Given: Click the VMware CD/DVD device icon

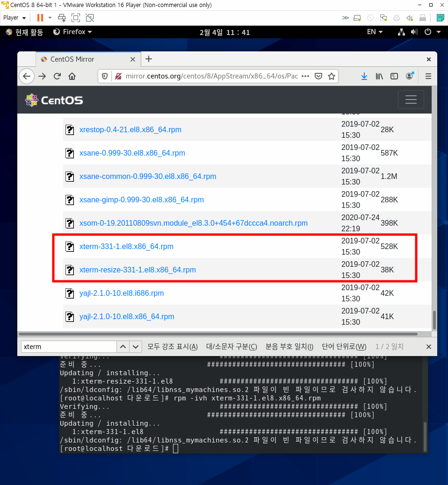Looking at the screenshot, I should [370, 18].
